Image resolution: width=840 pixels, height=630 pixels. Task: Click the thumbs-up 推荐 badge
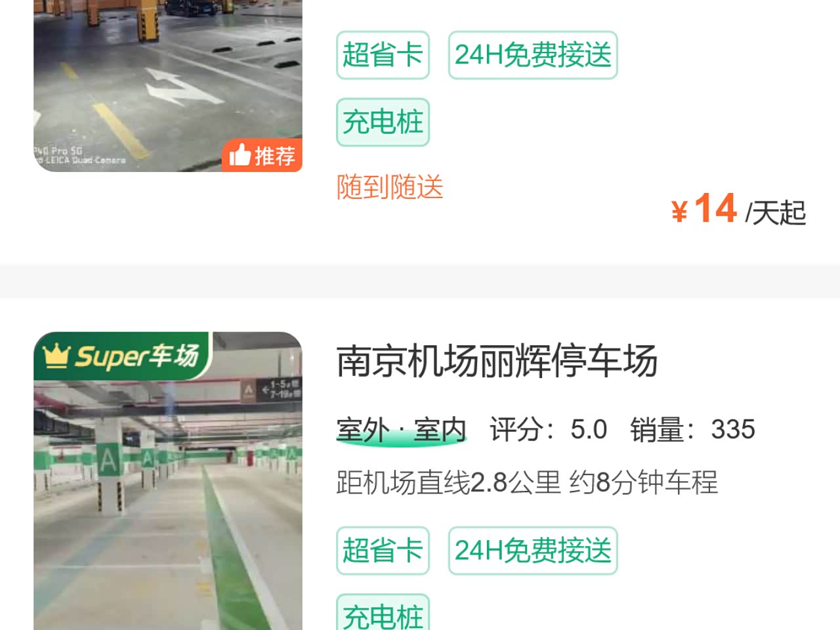(x=262, y=156)
